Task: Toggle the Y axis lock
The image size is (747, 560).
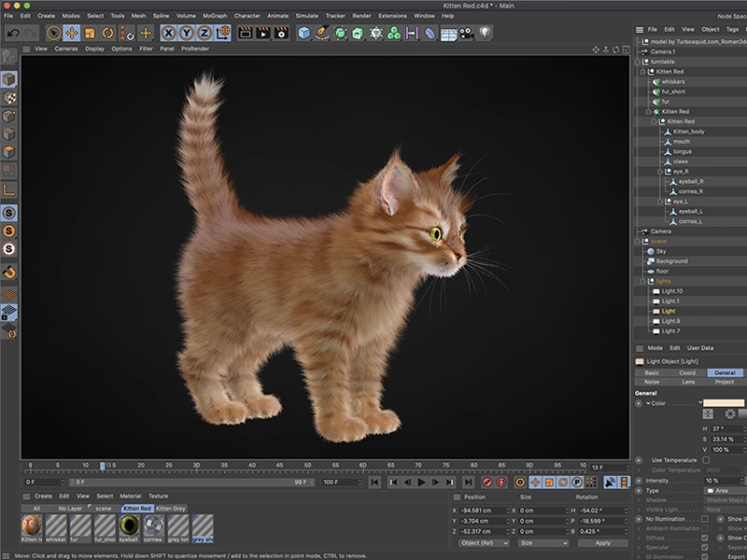Action: tap(187, 33)
